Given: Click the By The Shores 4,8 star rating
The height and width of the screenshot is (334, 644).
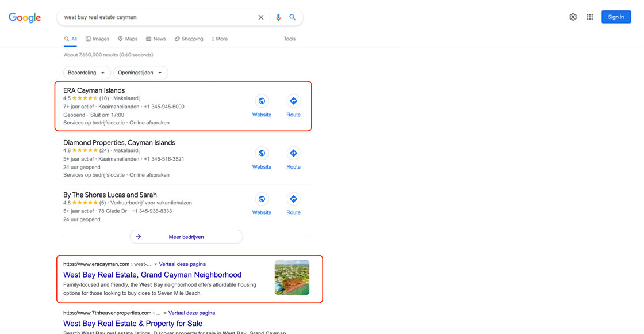Looking at the screenshot, I should pos(85,203).
